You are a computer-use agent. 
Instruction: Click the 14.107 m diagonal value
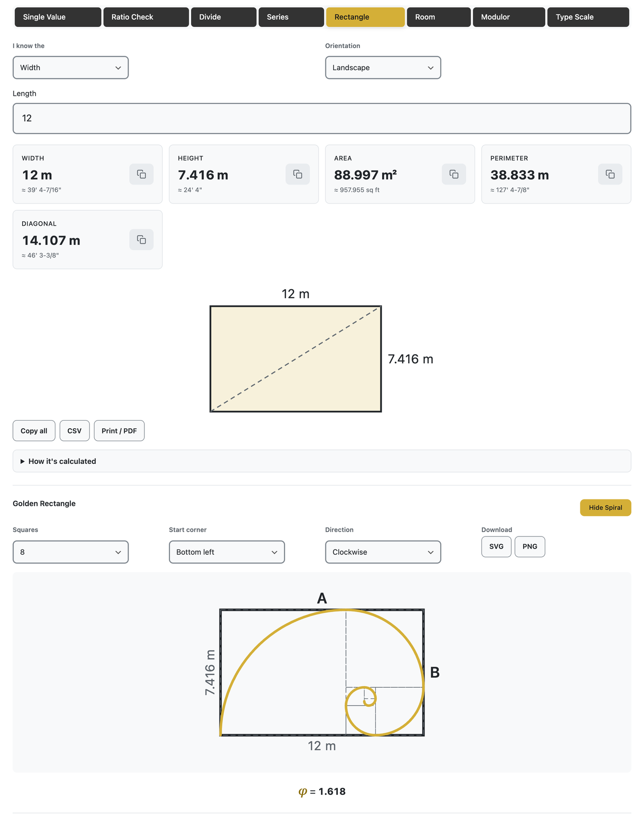tap(52, 241)
